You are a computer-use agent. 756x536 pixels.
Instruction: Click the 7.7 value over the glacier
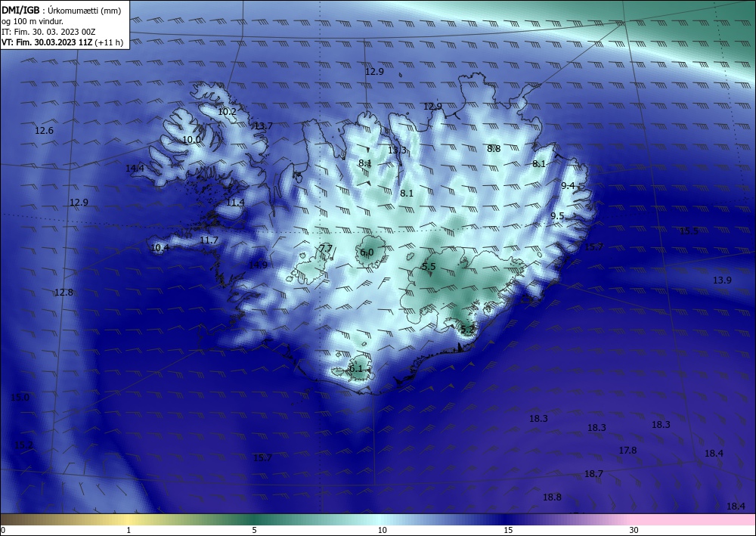click(x=326, y=248)
